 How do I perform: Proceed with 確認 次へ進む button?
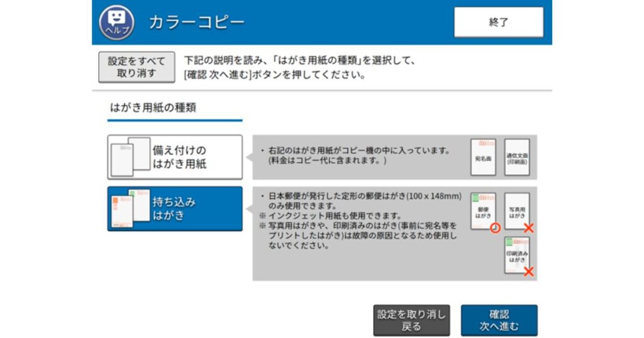[499, 320]
